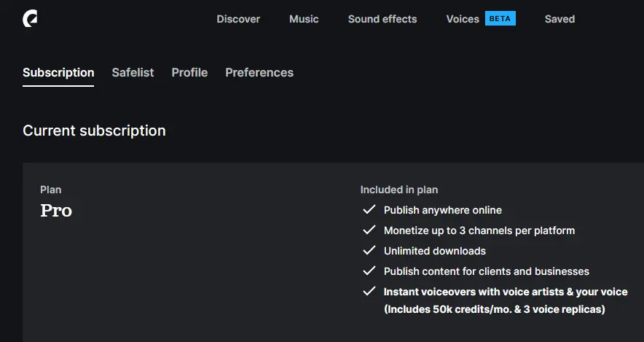This screenshot has height=342, width=644.
Task: Click the Pro plan name
Action: (x=56, y=211)
